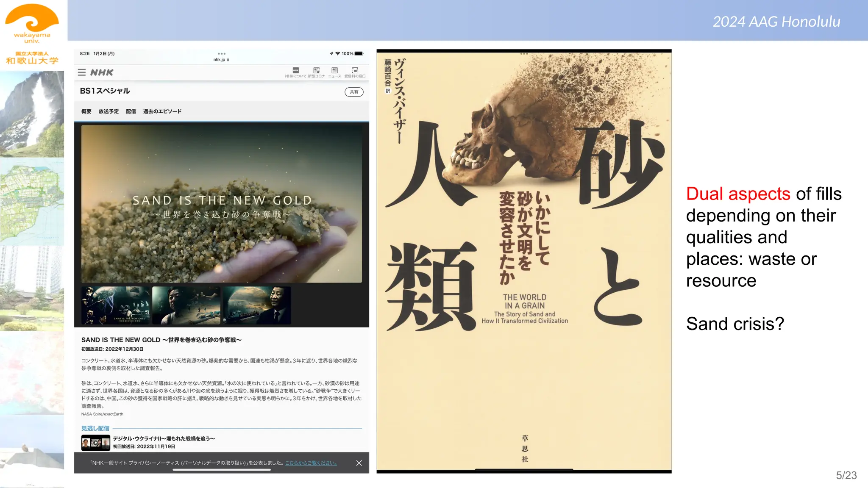Screen dimensions: 868x488
Task: Click the Wakayama University logo
Action: coord(32,24)
